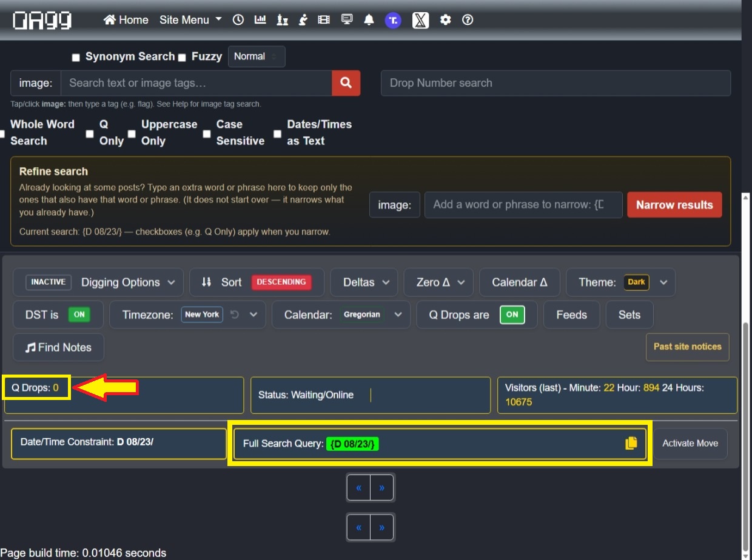This screenshot has width=752, height=560.
Task: Click the purple Truth Social icon
Action: tap(393, 20)
